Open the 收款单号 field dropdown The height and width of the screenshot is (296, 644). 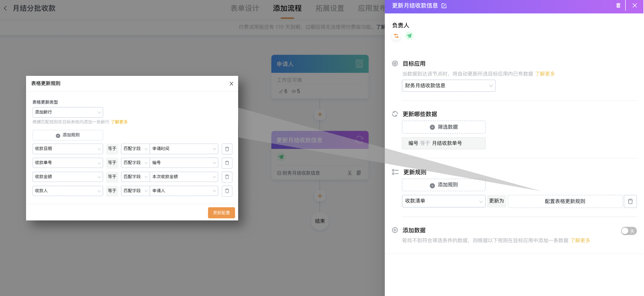pos(68,163)
